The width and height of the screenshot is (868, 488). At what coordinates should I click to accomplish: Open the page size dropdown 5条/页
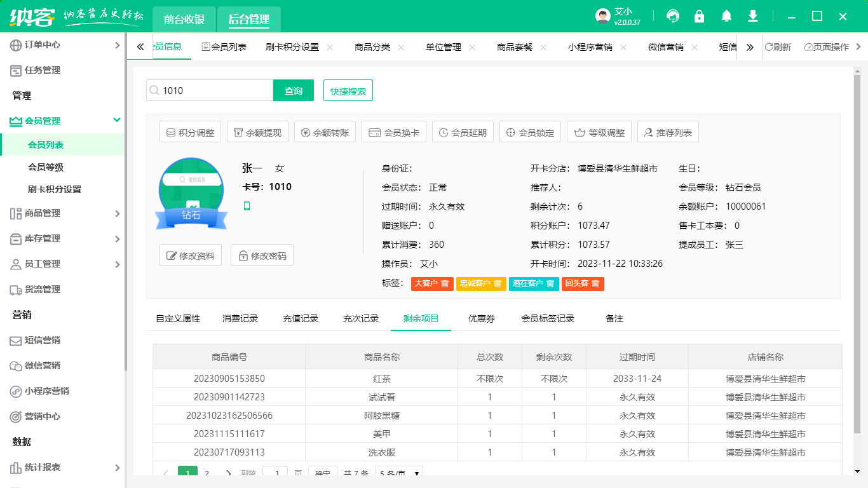[x=399, y=473]
